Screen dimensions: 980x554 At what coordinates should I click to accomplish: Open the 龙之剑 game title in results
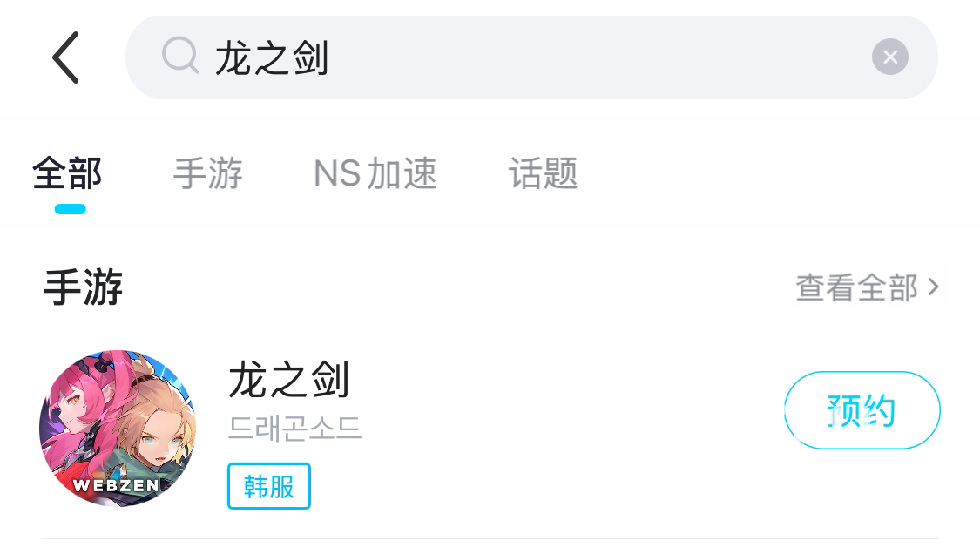pyautogui.click(x=288, y=379)
